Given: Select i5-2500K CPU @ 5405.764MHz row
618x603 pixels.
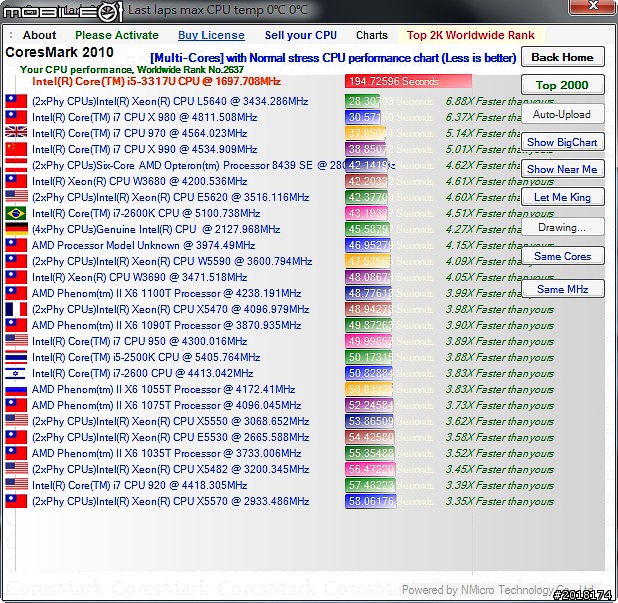Looking at the screenshot, I should point(146,357).
